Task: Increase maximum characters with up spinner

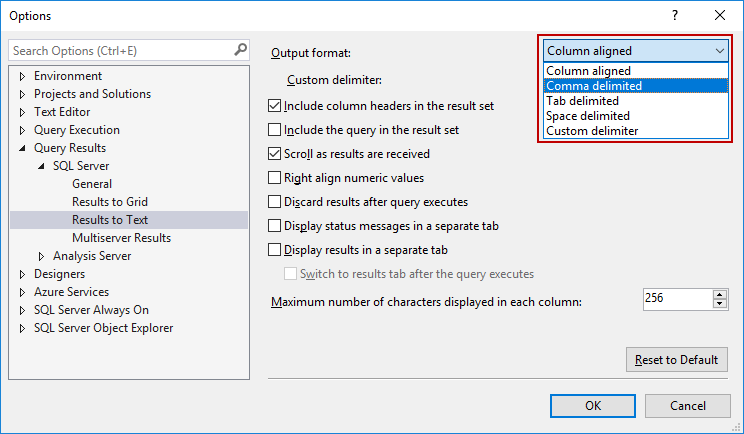Action: pos(720,294)
